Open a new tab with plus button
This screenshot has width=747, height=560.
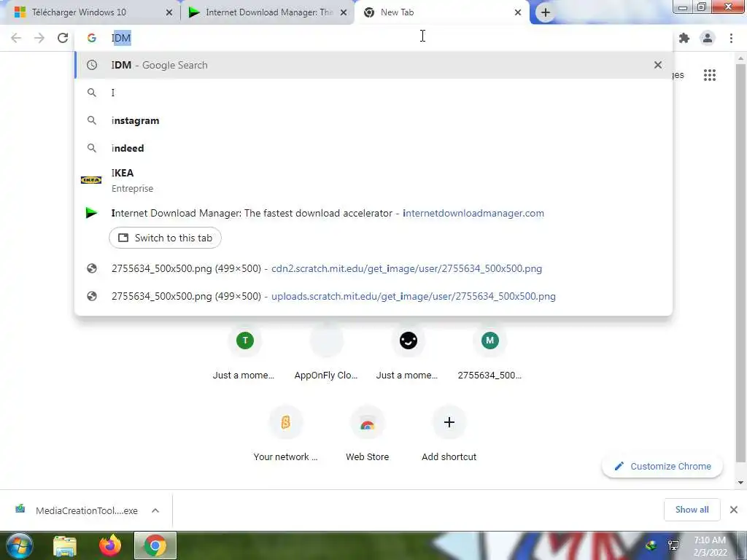(546, 12)
